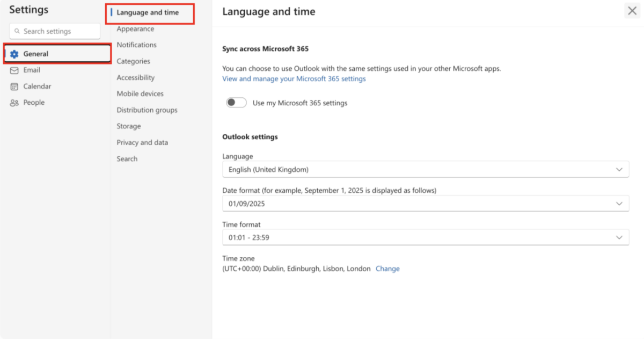Select Privacy and data
The width and height of the screenshot is (644, 339).
pyautogui.click(x=142, y=142)
